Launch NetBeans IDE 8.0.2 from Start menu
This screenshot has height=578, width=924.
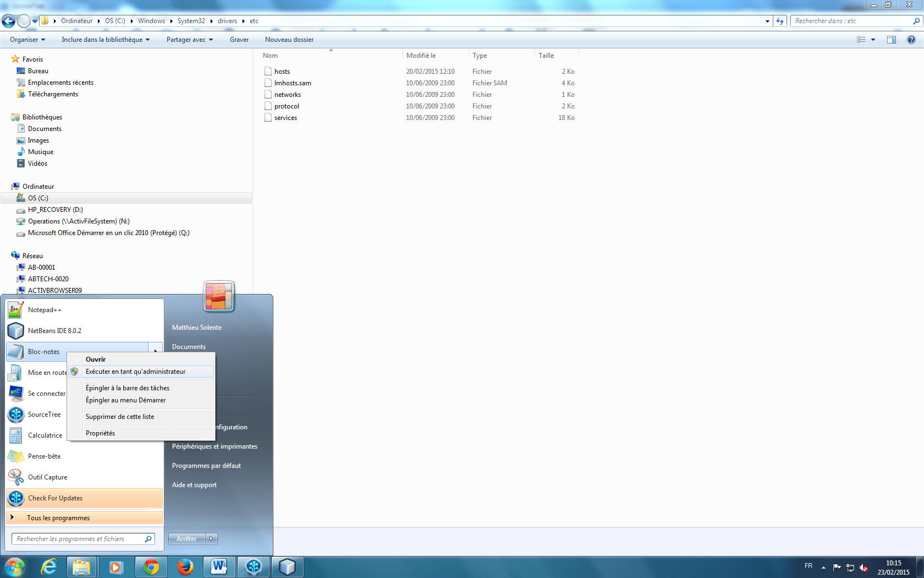(54, 331)
